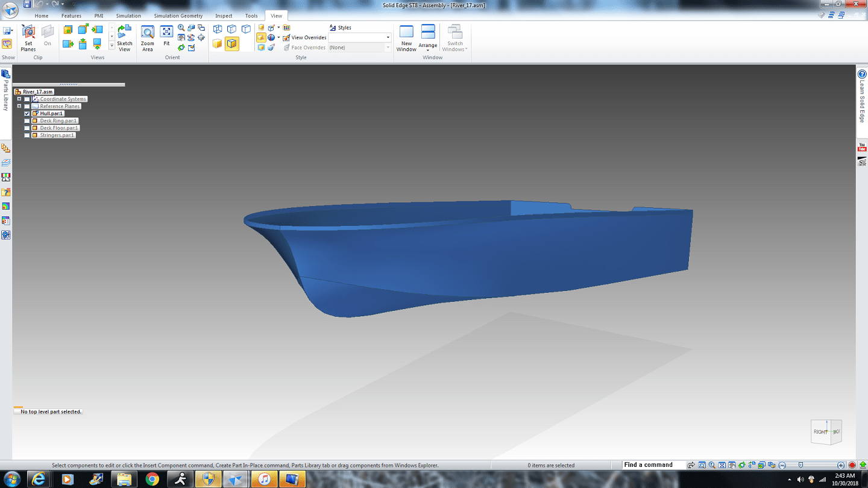Uncheck the Hull.par:1 visibility checkbox
The height and width of the screenshot is (488, 868).
pyautogui.click(x=27, y=113)
